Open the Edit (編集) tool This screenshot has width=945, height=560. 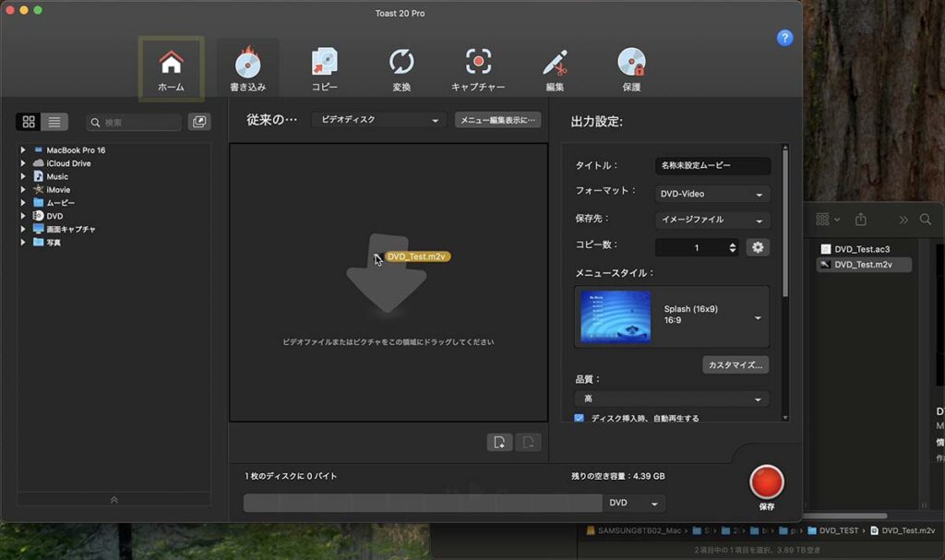point(555,69)
